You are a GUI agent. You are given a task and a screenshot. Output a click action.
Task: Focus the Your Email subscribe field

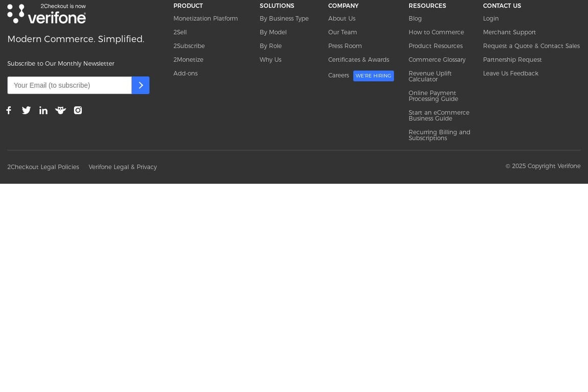pos(69,85)
